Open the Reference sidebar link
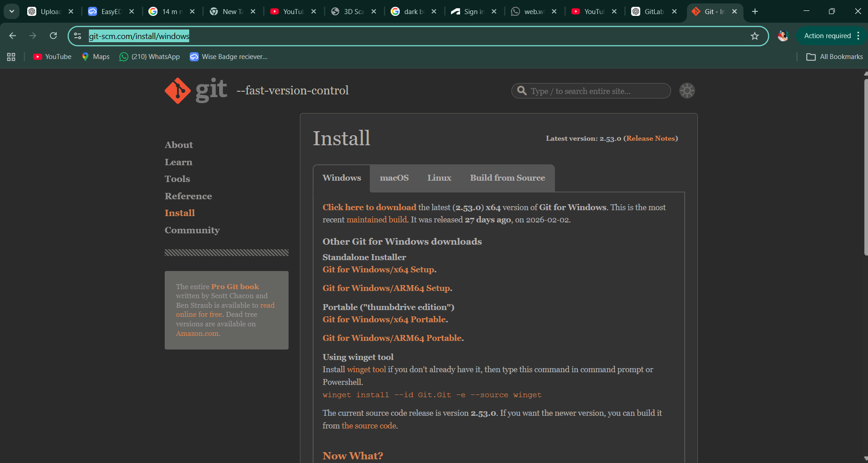The width and height of the screenshot is (868, 463). point(188,196)
